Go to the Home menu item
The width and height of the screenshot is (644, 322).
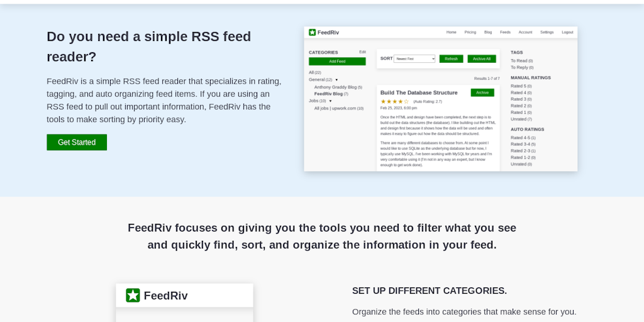pos(451,32)
